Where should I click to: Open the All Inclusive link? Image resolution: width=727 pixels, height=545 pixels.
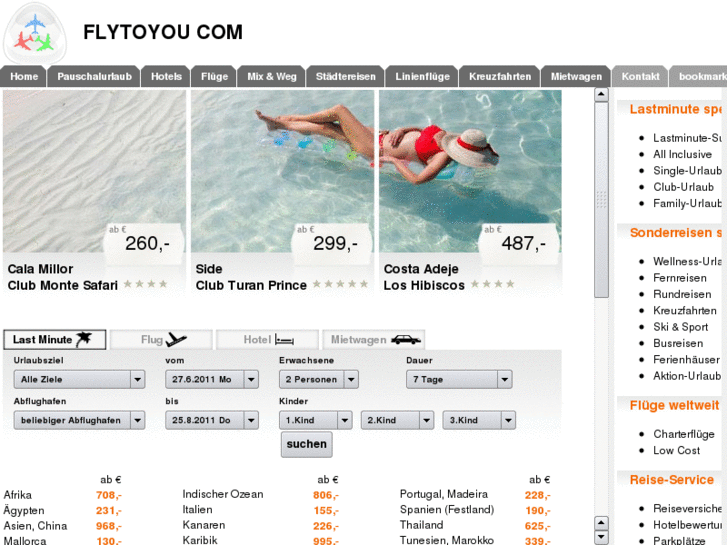click(682, 154)
